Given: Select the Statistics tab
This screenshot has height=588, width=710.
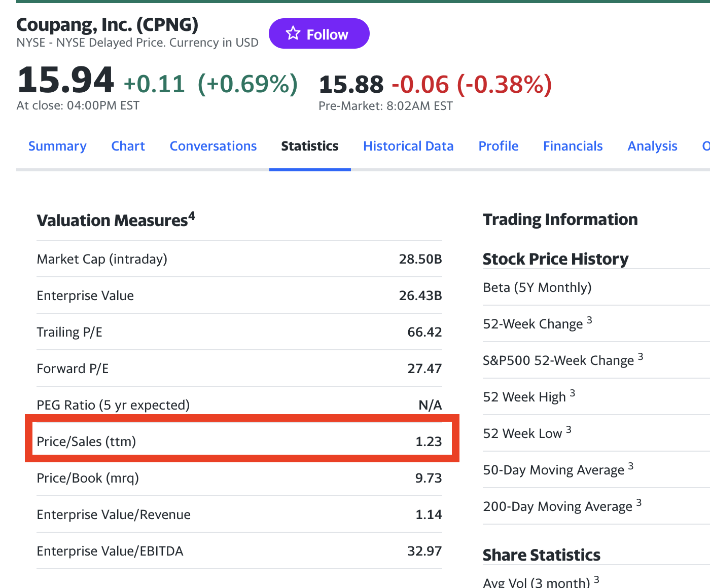Looking at the screenshot, I should click(x=310, y=146).
